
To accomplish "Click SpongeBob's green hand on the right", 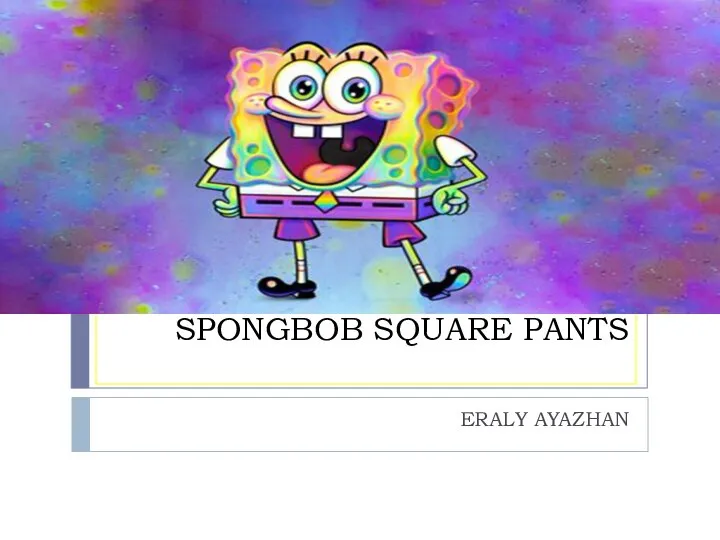I will coord(449,200).
